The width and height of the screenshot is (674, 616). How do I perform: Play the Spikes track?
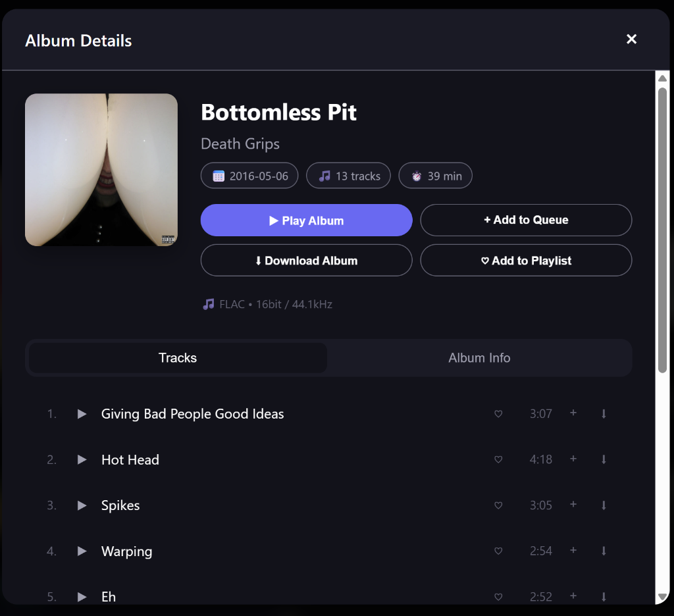(x=82, y=505)
